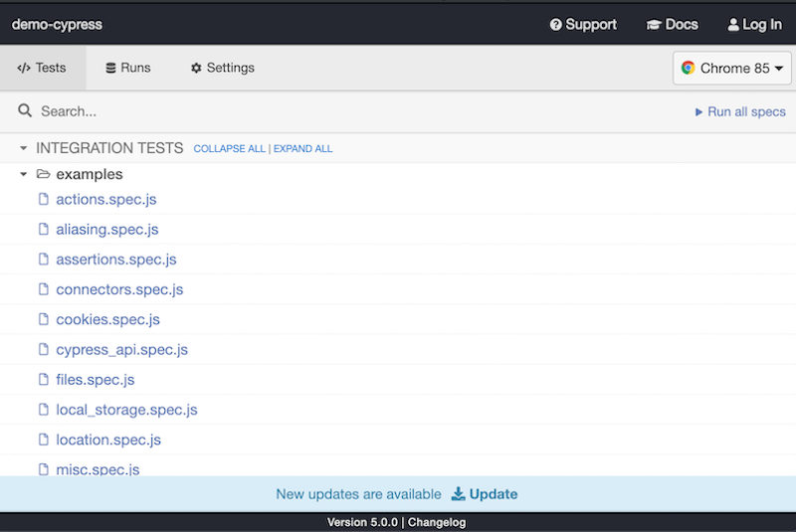Click the file icon beside location.spec.js
The image size is (796, 532).
click(x=44, y=440)
